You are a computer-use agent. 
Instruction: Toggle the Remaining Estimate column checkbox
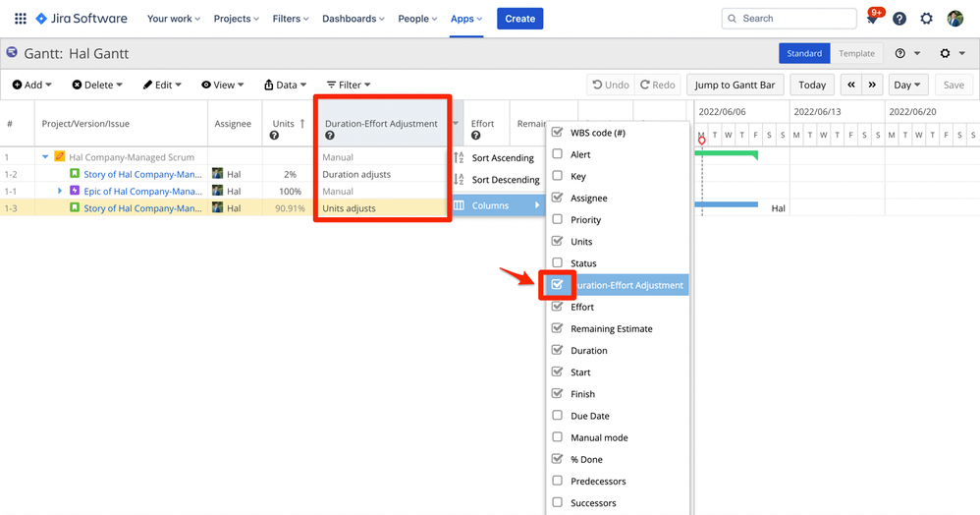pos(558,328)
